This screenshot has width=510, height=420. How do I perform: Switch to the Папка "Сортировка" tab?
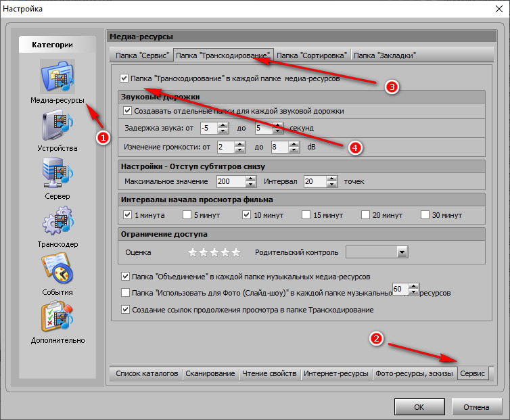tap(312, 55)
